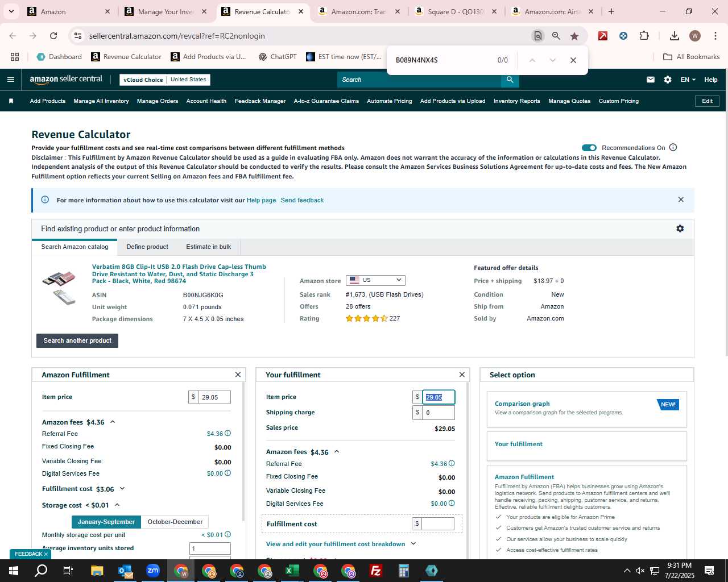This screenshot has height=582, width=728.
Task: Open the calculator settings gear icon
Action: tap(680, 228)
